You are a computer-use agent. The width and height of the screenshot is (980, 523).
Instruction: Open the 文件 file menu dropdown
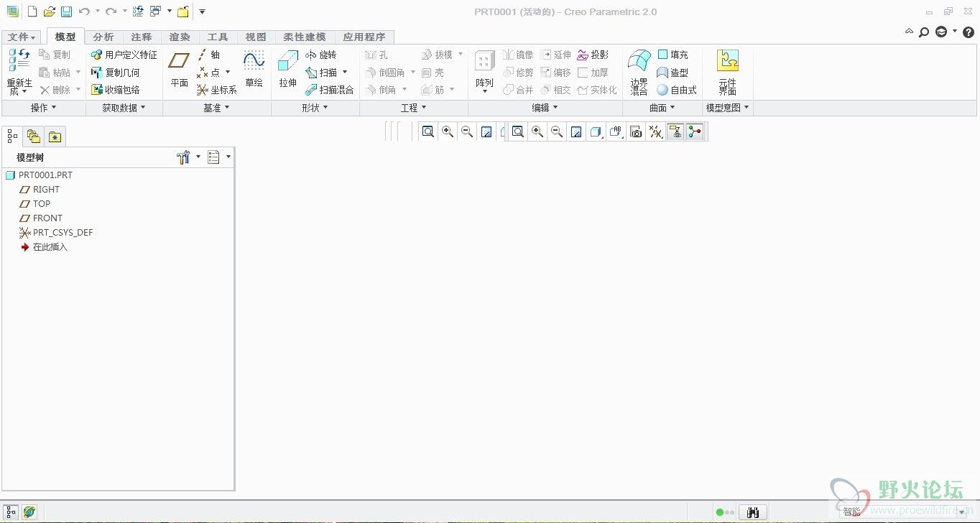[x=22, y=37]
